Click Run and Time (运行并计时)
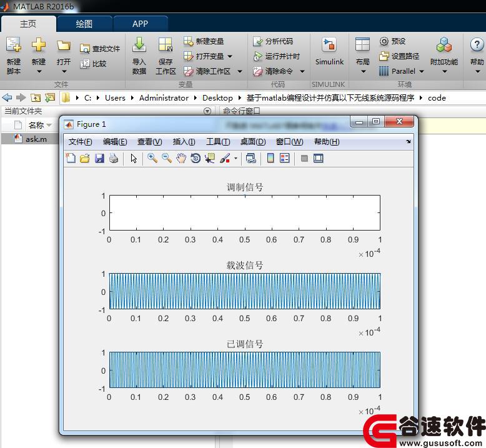Viewport: 486px width, 448px height. (277, 56)
